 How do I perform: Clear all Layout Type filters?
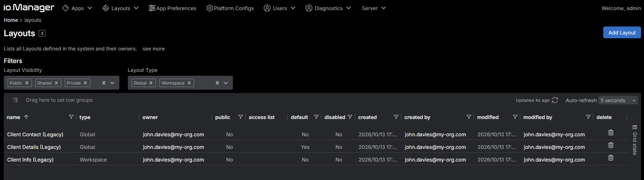217,83
